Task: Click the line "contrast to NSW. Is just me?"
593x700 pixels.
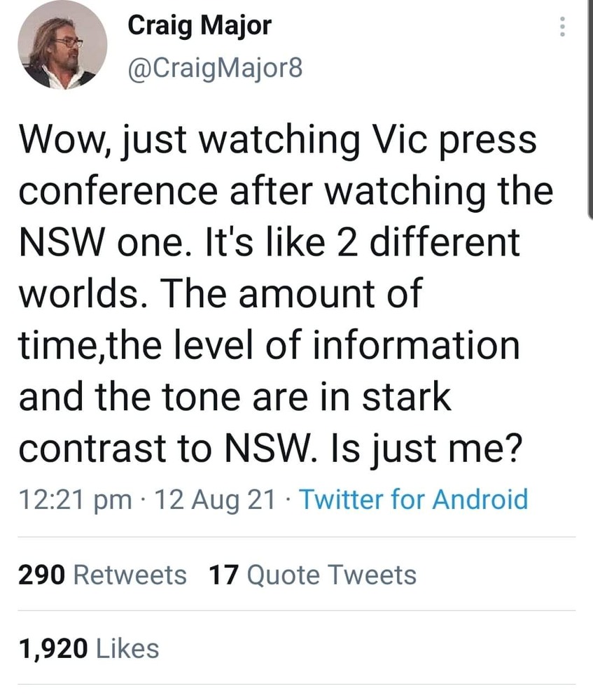Action: coord(270,449)
